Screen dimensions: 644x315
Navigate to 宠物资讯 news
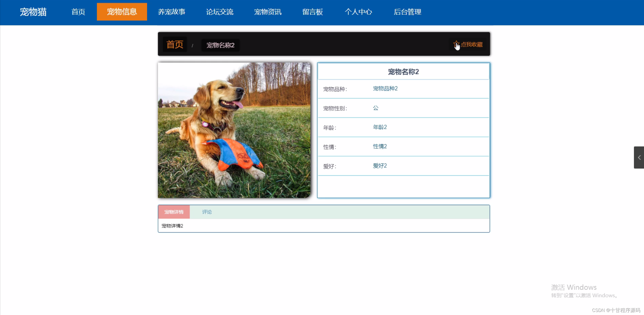click(x=268, y=12)
